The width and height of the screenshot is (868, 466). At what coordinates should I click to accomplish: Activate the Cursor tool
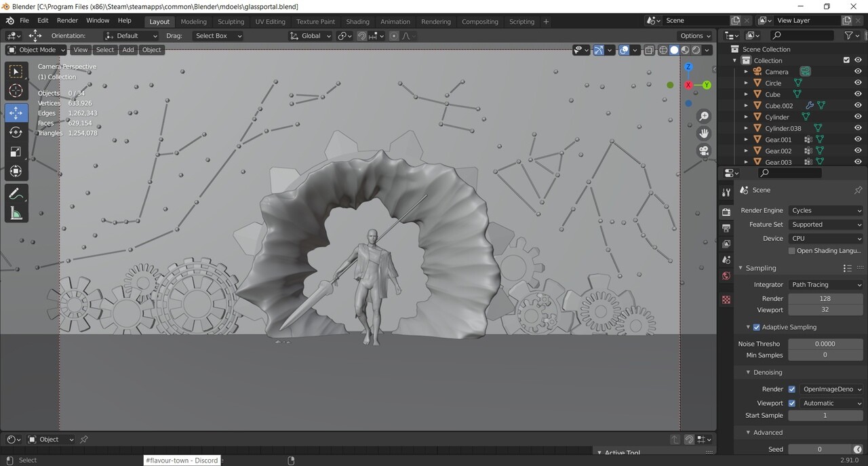click(x=16, y=91)
